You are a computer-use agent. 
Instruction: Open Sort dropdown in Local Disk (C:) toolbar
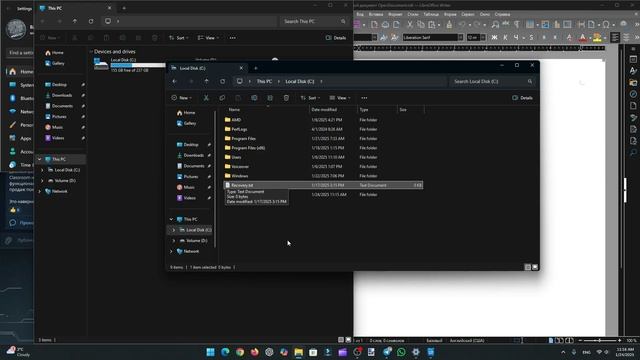(310, 98)
